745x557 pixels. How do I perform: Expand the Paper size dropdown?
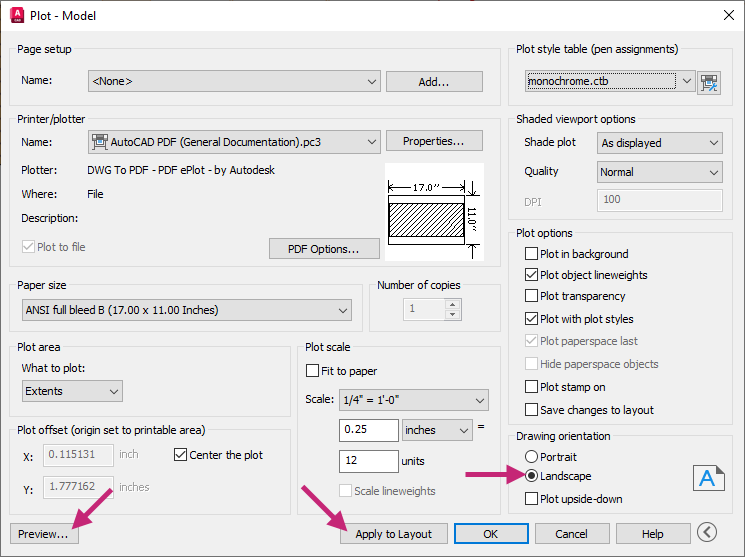187,310
